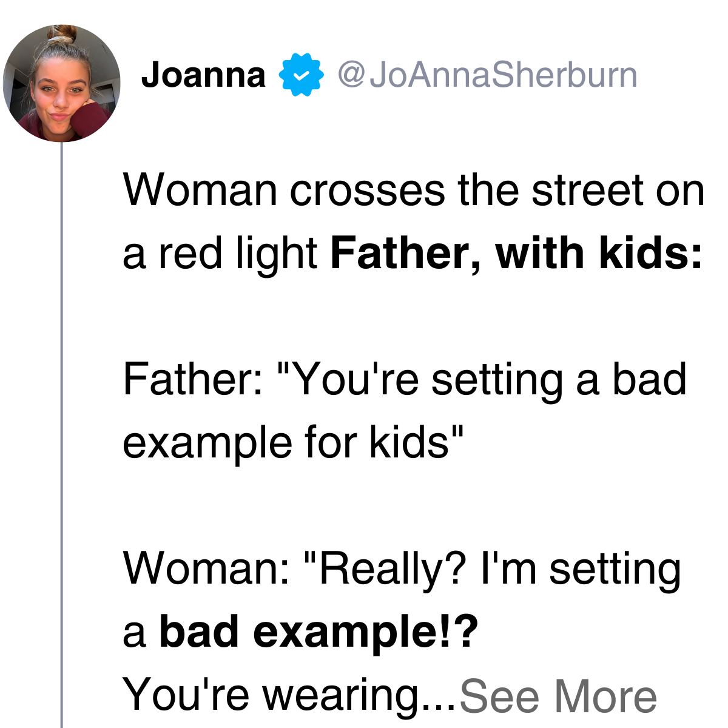Click the bold text "Father, with kids:"
The width and height of the screenshot is (728, 728).
tap(517, 253)
